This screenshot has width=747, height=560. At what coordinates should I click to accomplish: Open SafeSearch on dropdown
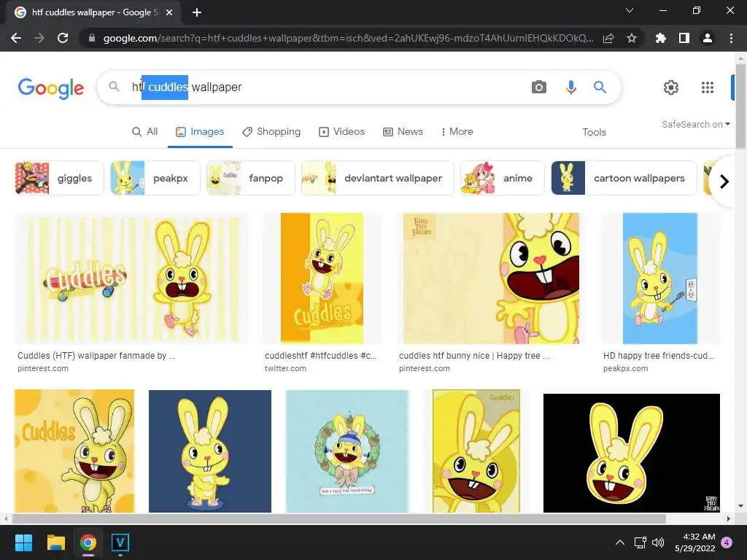coord(695,124)
